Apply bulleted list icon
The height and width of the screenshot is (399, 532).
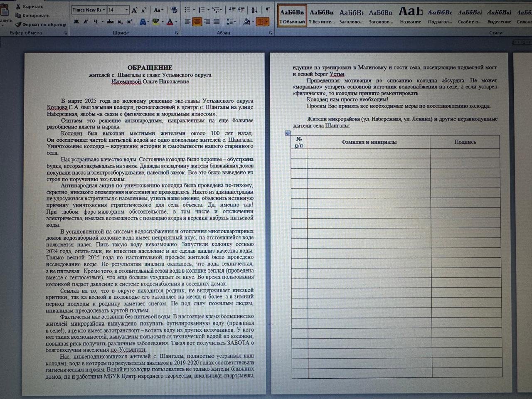(187, 10)
